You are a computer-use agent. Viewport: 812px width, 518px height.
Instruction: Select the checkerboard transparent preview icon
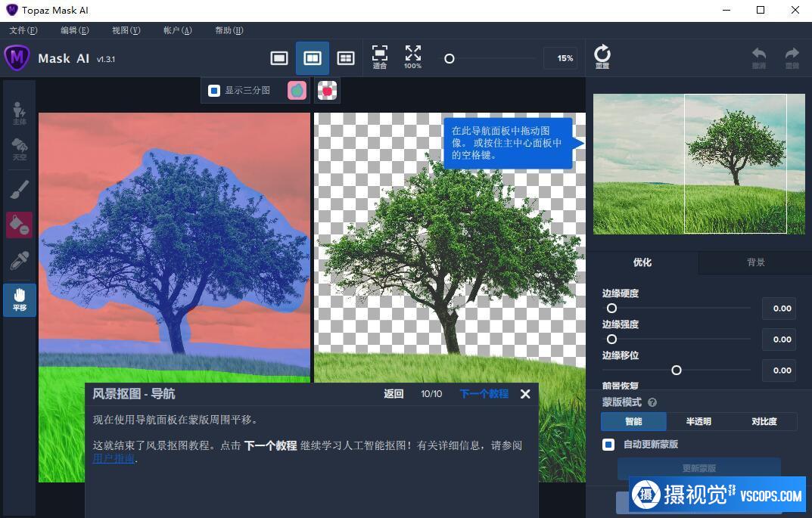327,91
